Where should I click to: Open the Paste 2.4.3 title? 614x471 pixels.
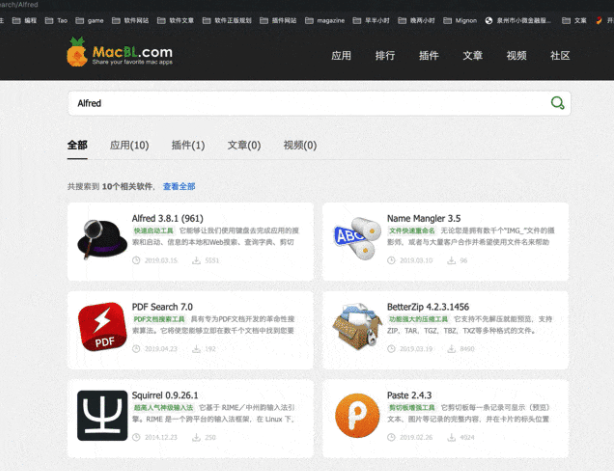[409, 395]
